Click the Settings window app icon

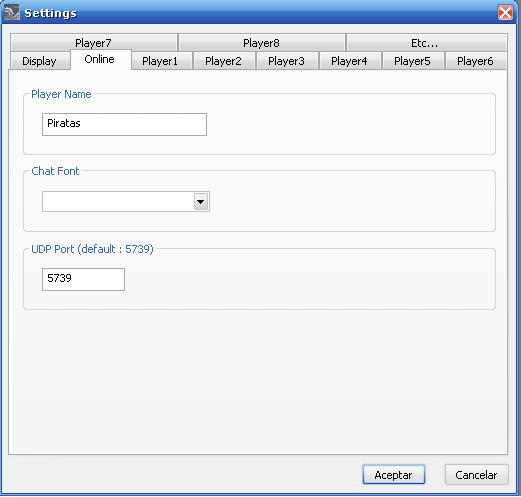[x=12, y=13]
